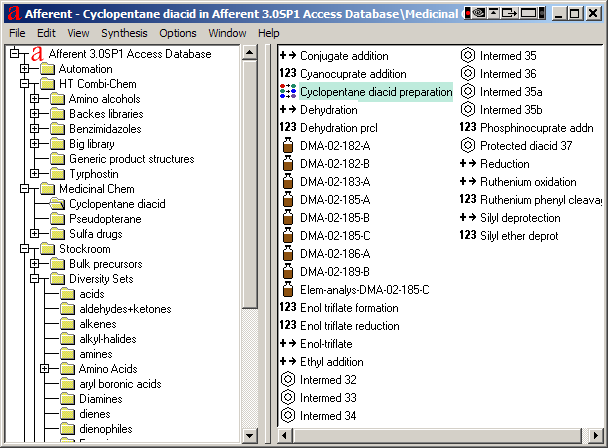Screen dimensions: 608x448
Task: Click the Enol triflate formation 123 icon
Action: point(288,307)
